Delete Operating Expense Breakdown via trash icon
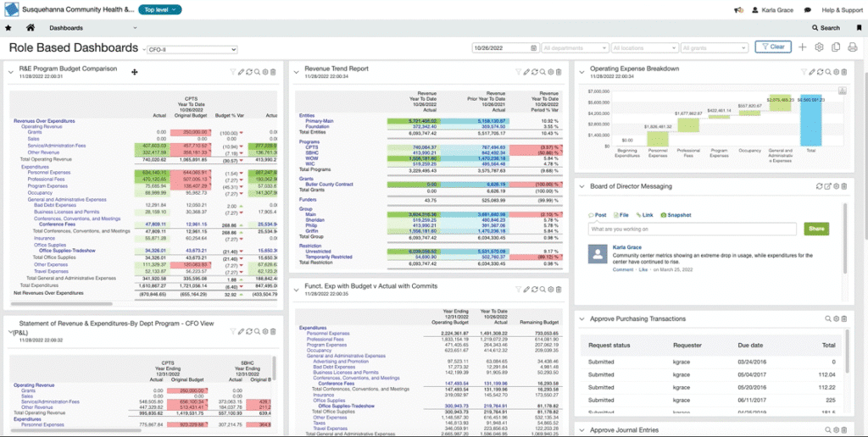Image resolution: width=868 pixels, height=437 pixels. (x=843, y=72)
